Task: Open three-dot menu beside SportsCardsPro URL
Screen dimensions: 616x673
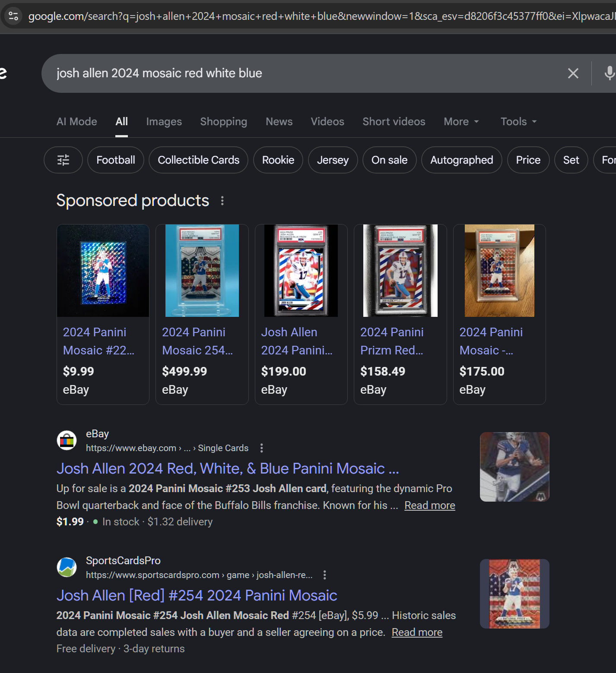Action: click(x=324, y=575)
